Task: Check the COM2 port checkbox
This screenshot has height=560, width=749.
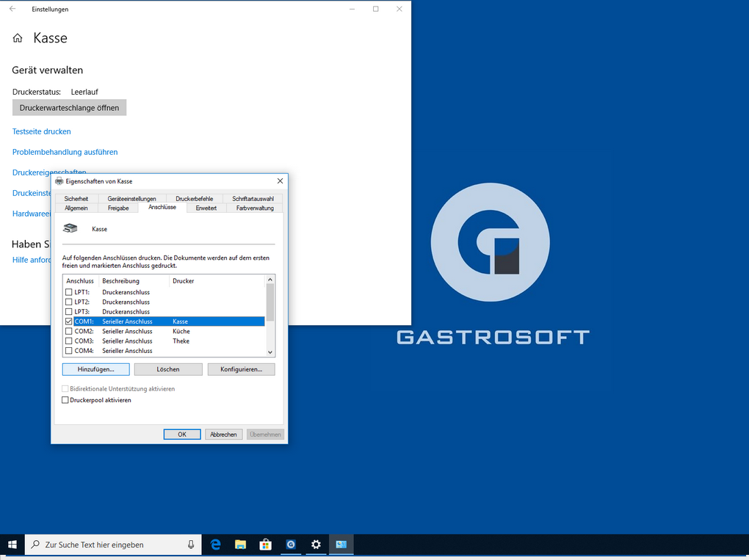Action: tap(69, 331)
